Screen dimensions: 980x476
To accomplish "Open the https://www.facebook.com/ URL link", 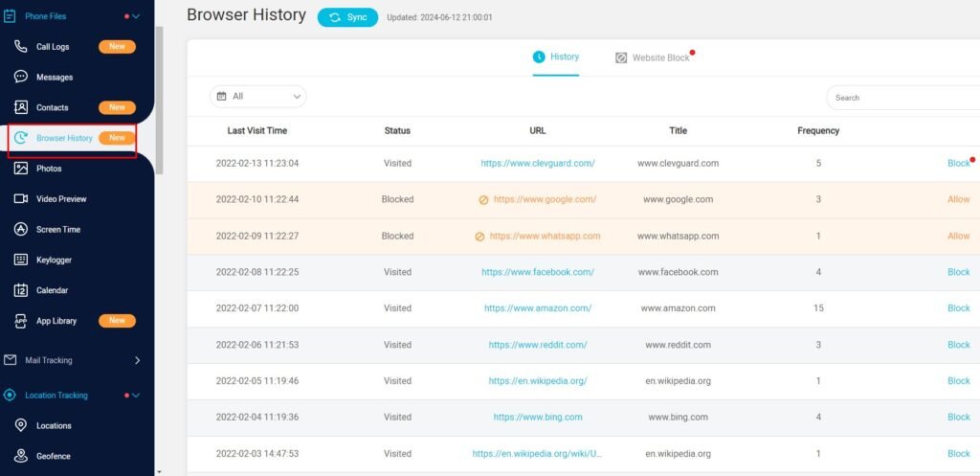I will coord(538,272).
